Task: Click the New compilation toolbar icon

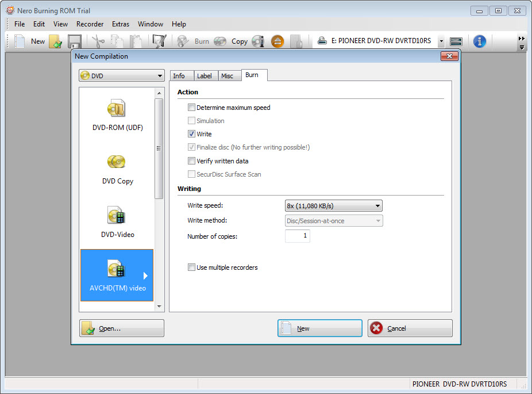Action: coord(20,41)
